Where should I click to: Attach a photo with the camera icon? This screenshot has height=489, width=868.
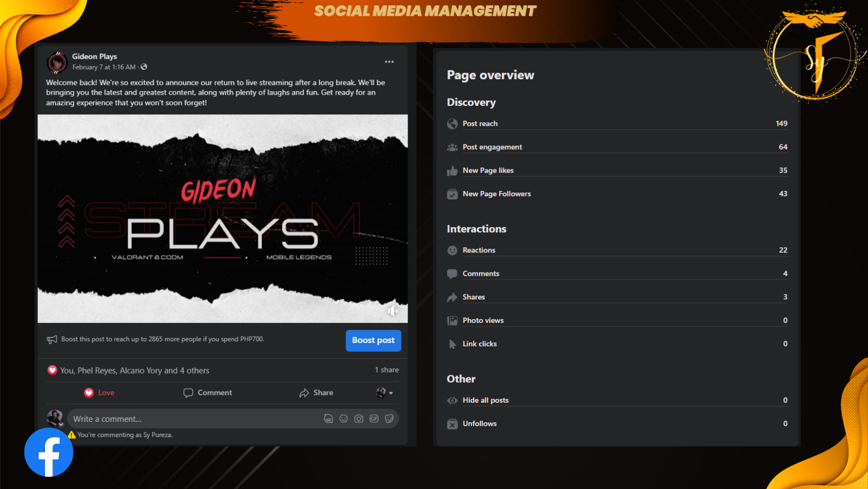359,419
